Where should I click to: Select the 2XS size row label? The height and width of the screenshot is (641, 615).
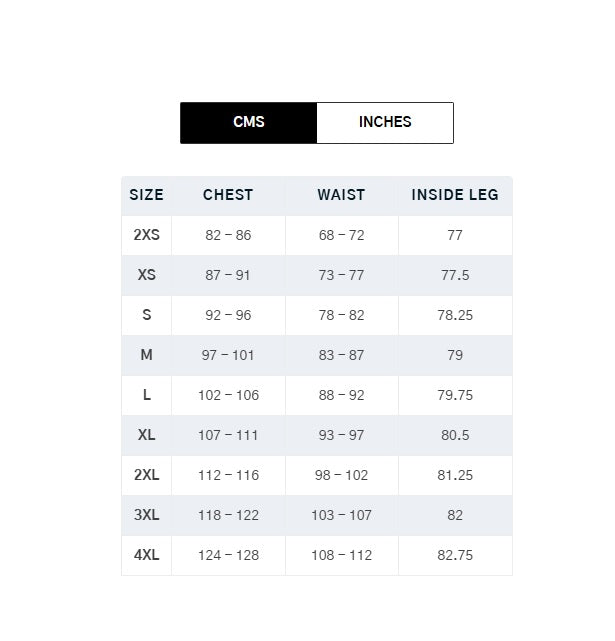[146, 235]
